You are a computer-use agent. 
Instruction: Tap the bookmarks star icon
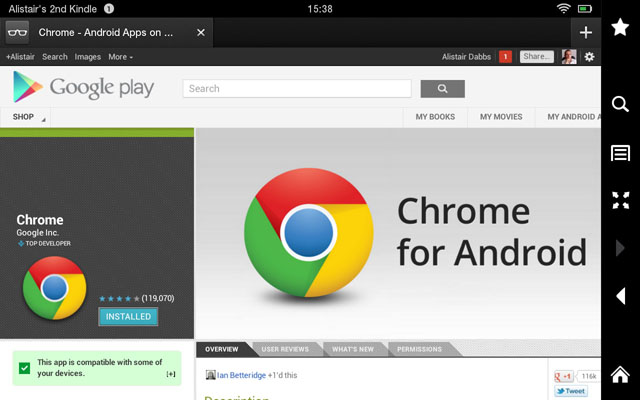click(620, 27)
